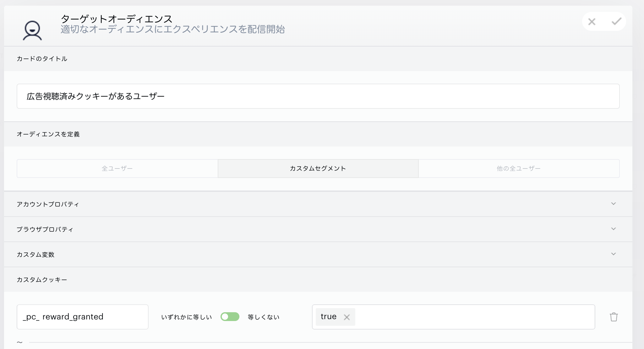The height and width of the screenshot is (349, 644).
Task: Select the 等しくない option label
Action: 263,317
